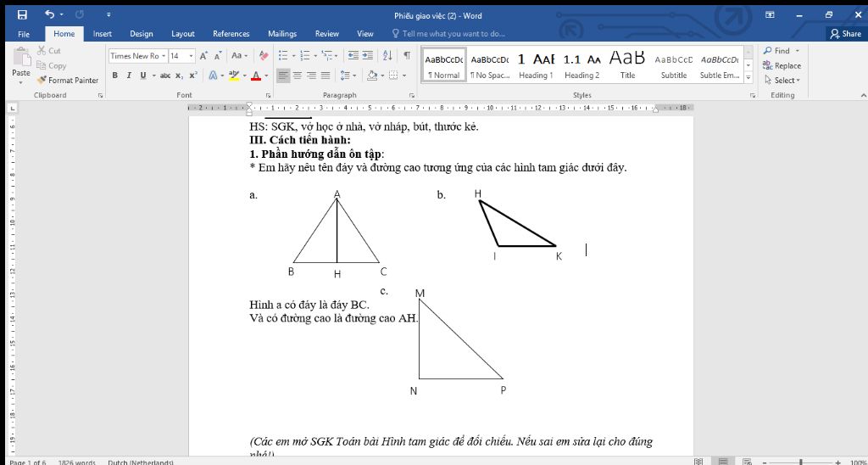Toggle Show/Hide paragraph marks
Image resolution: width=868 pixels, height=465 pixels.
pos(407,56)
